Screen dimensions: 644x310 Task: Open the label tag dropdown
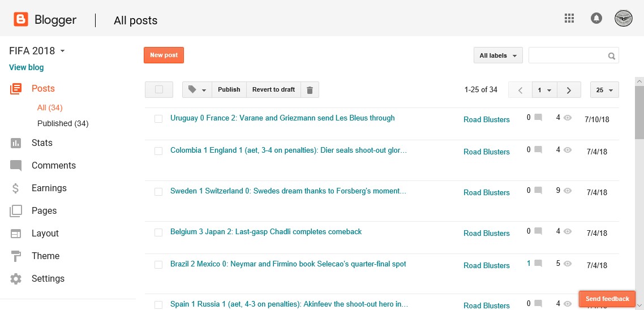[197, 90]
